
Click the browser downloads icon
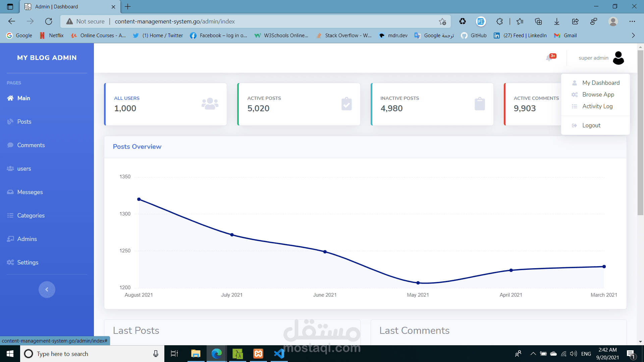pyautogui.click(x=556, y=21)
